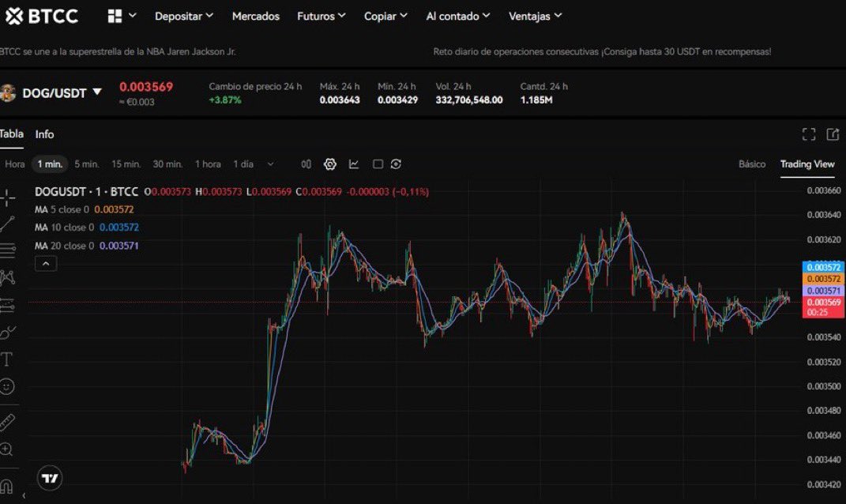Open the Jaren Jackson Jr. announcement

pos(118,52)
